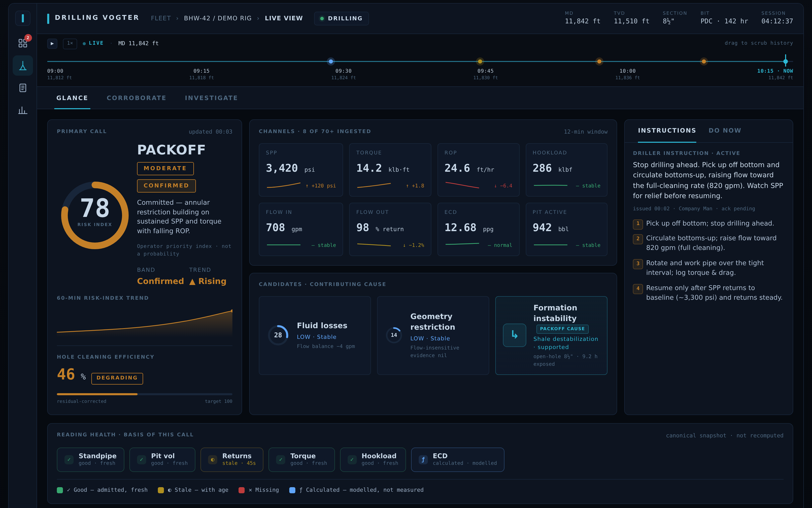
Task: Open the Flow Out channel card
Action: [390, 229]
